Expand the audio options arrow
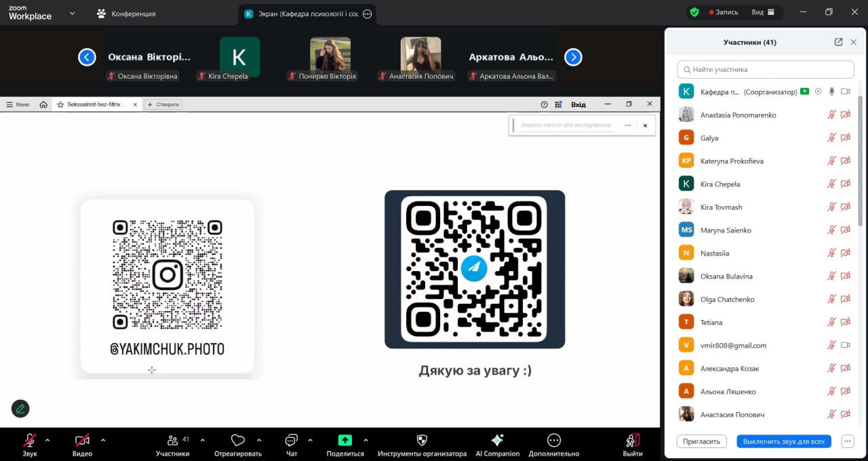 (x=47, y=440)
